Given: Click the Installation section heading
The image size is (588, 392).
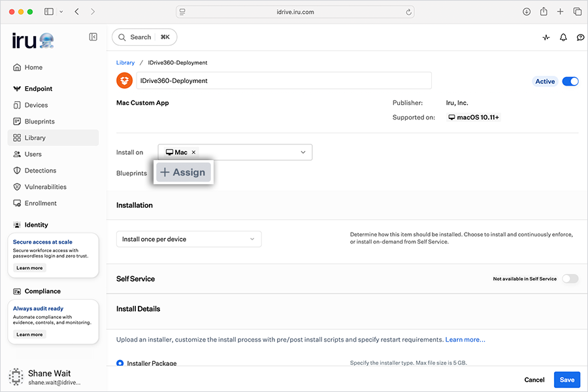Looking at the screenshot, I should [x=134, y=205].
